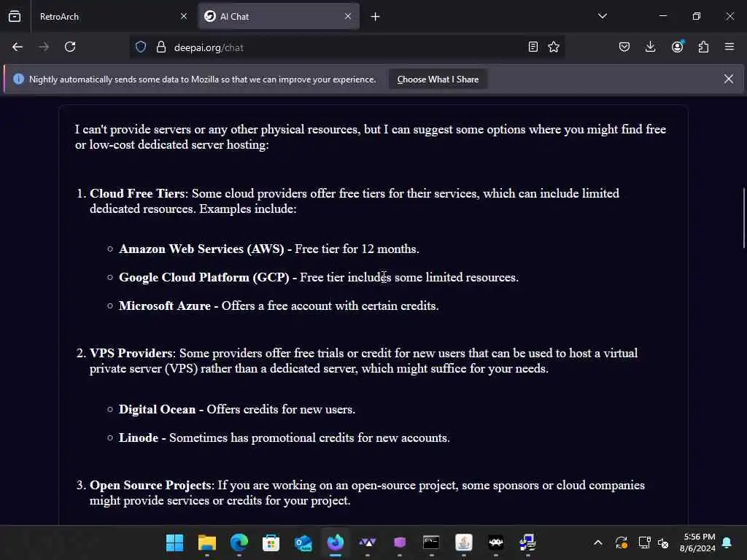View site security padlock info
Image resolution: width=747 pixels, height=560 pixels.
tap(161, 47)
